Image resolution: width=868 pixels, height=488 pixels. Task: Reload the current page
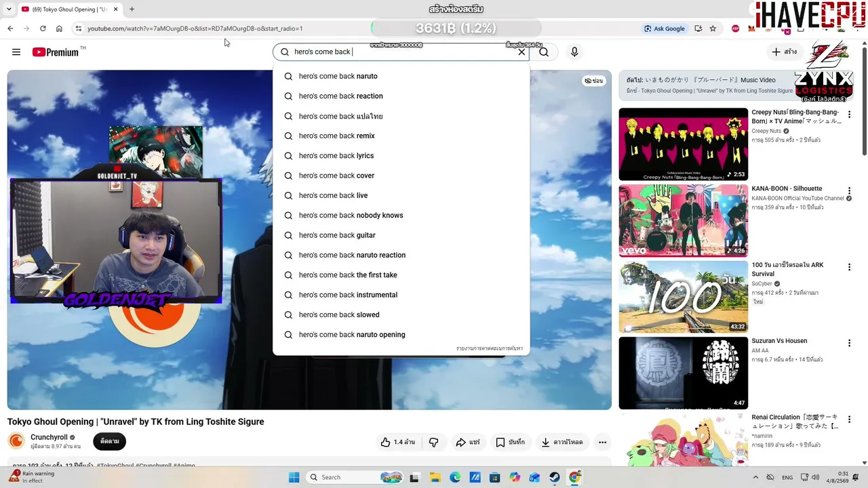[43, 28]
